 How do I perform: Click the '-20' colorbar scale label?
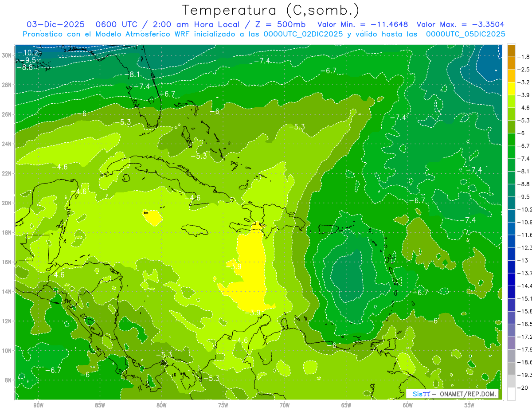522,388
